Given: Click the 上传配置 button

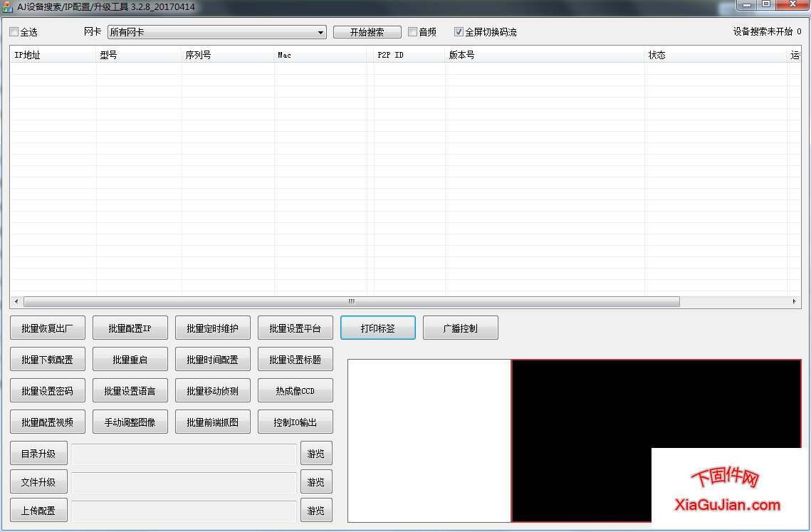Looking at the screenshot, I should click(38, 510).
